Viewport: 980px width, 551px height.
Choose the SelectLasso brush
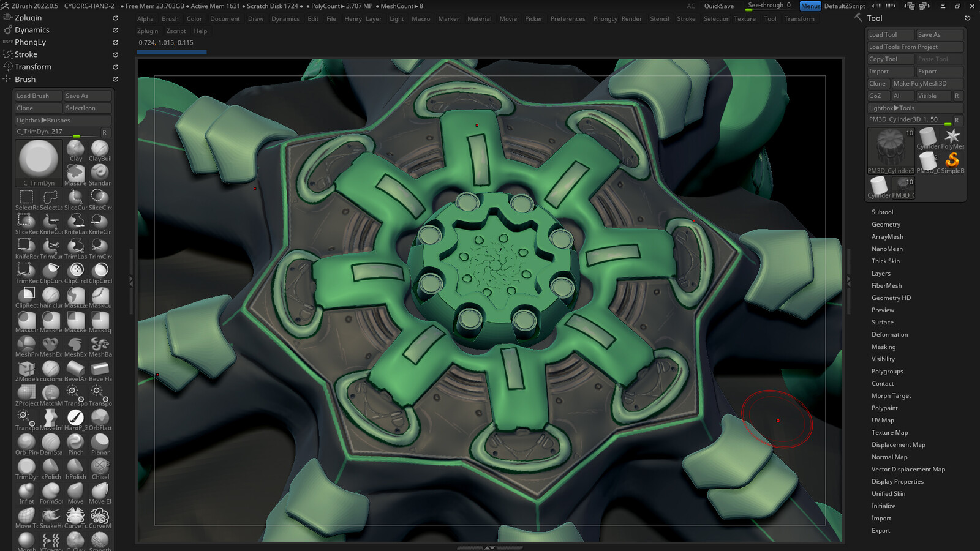(51, 200)
